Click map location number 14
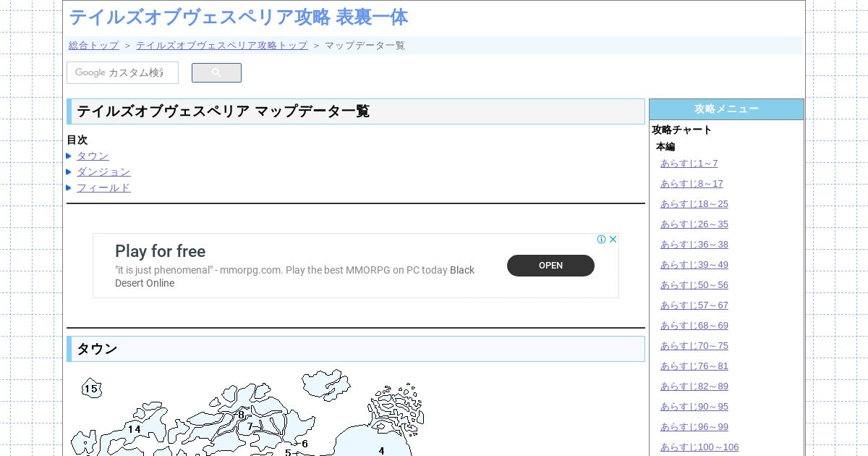 [134, 429]
